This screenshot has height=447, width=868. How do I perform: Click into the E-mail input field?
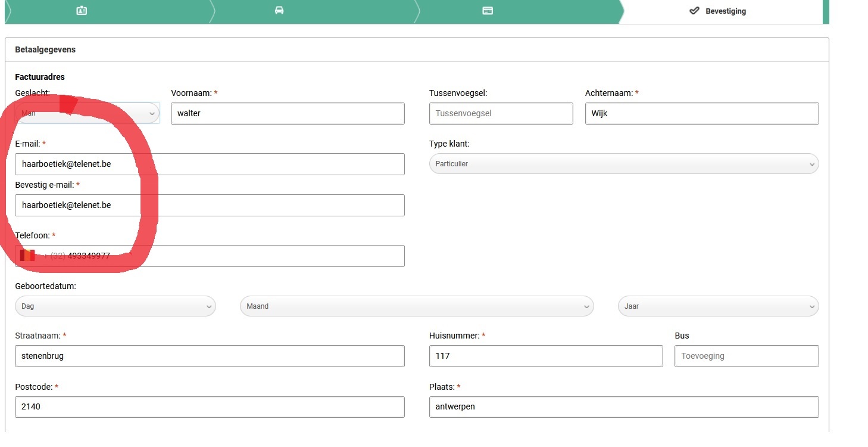pyautogui.click(x=210, y=164)
